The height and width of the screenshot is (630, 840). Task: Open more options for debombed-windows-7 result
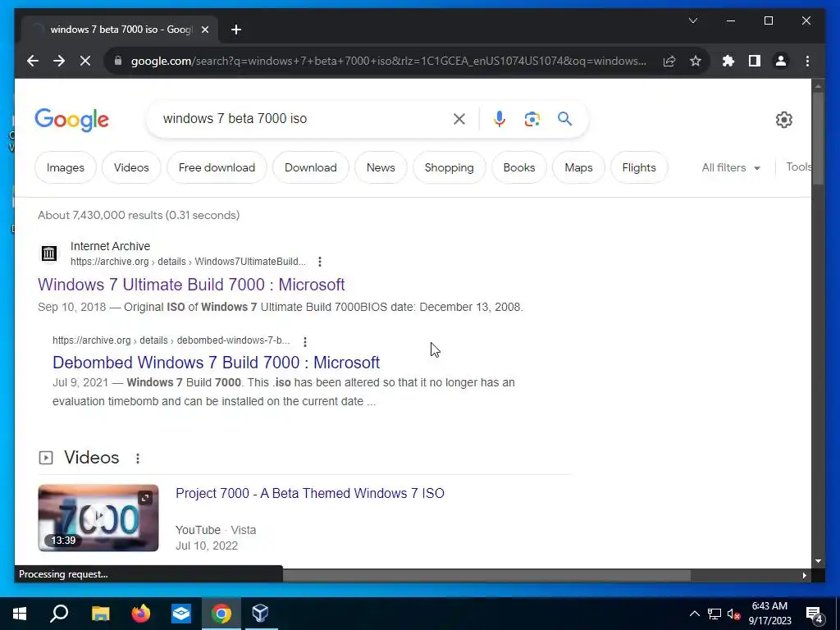(305, 341)
